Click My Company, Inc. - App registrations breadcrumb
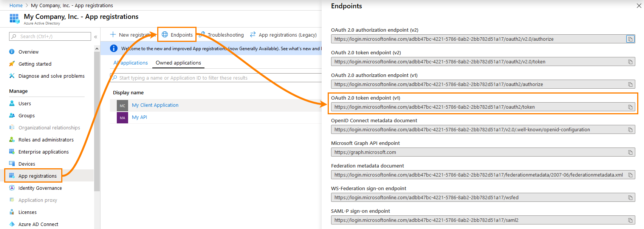This screenshot has height=229, width=644. coord(72,5)
